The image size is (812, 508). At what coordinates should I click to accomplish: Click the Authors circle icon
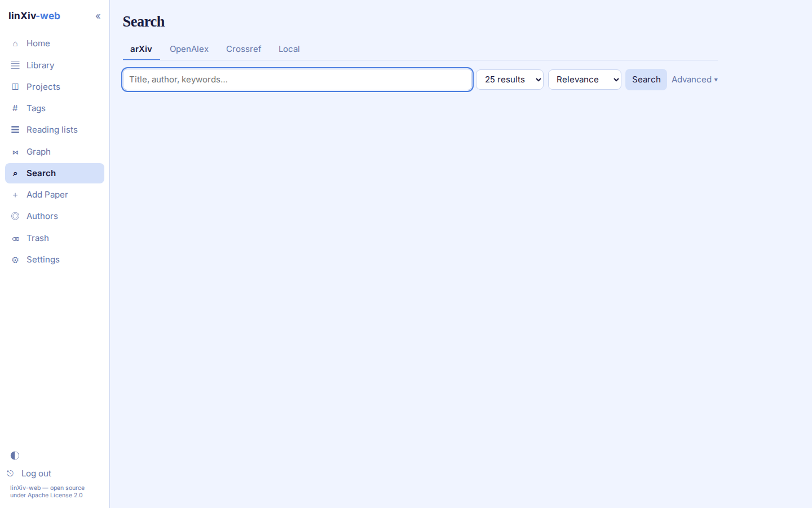click(x=15, y=216)
